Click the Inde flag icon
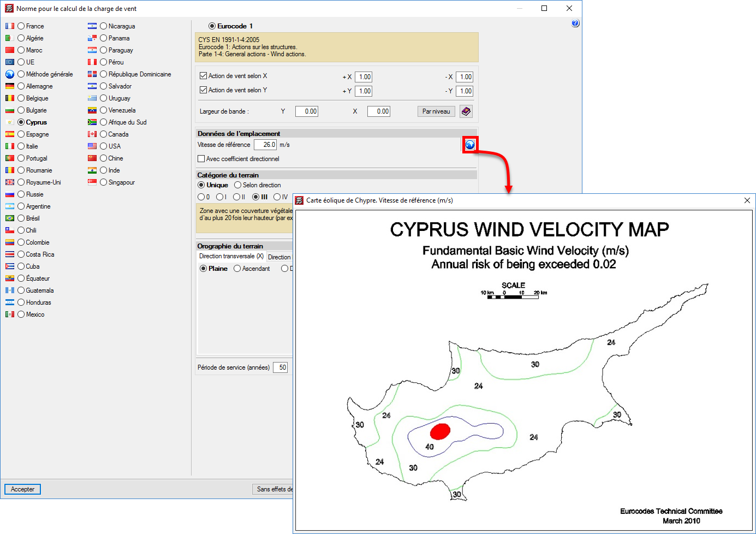This screenshot has height=534, width=756. 92,170
